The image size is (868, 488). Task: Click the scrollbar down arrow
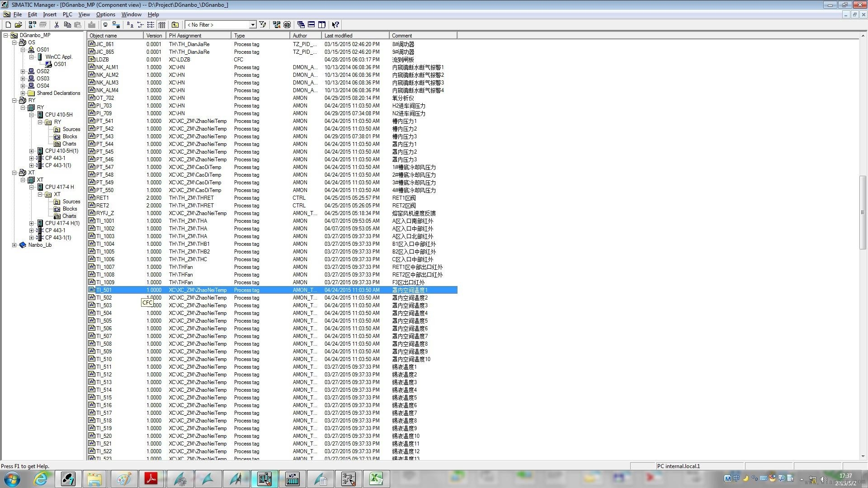863,456
